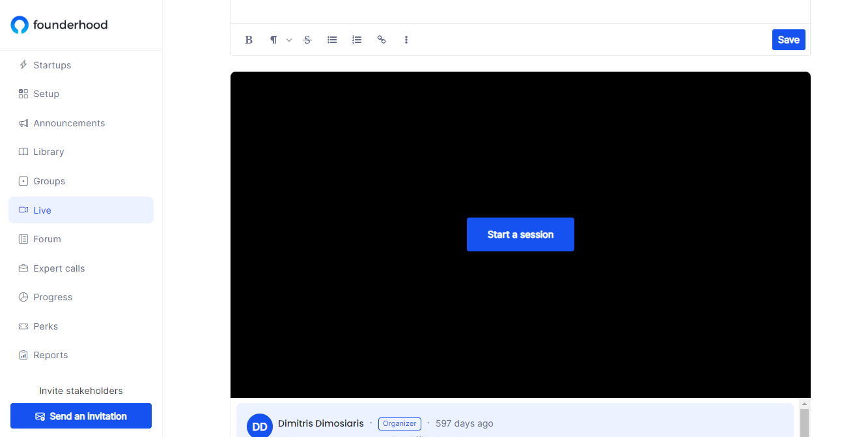
Task: Open the paragraph style chevron dropdown
Action: [288, 40]
